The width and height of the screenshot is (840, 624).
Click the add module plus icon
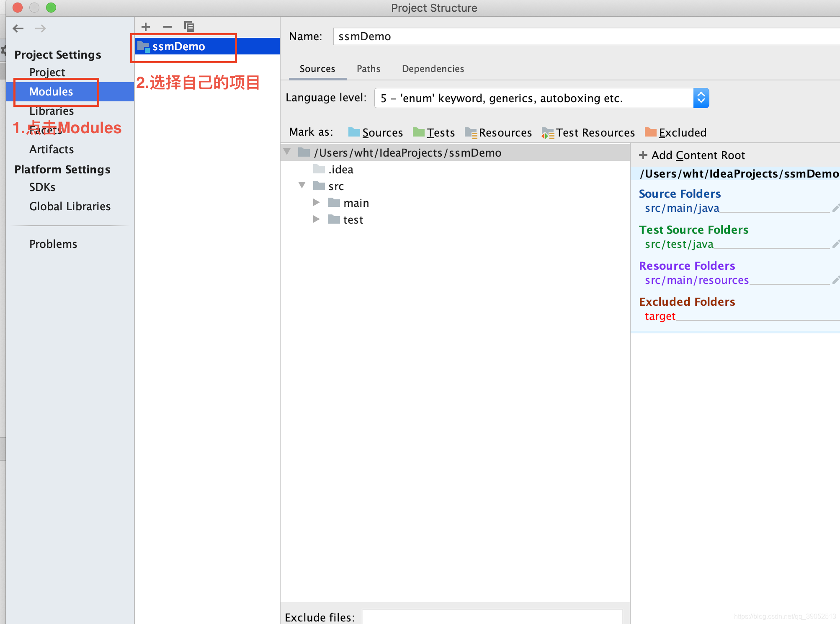tap(146, 27)
